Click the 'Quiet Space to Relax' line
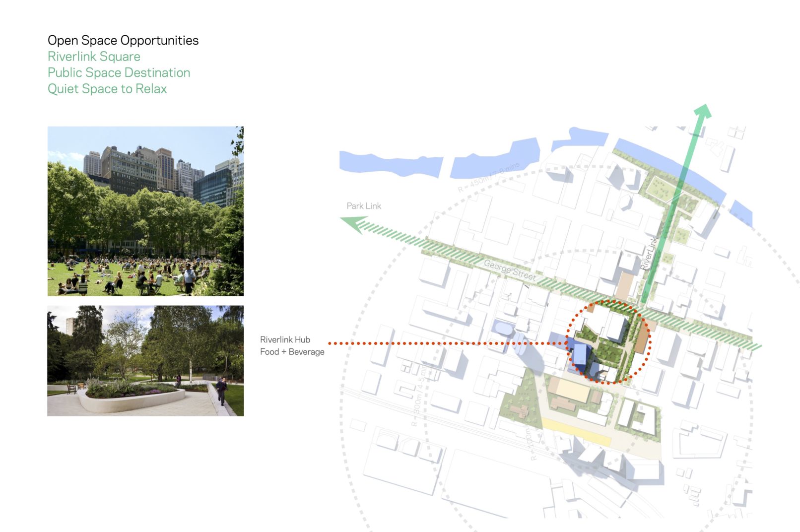 click(107, 89)
